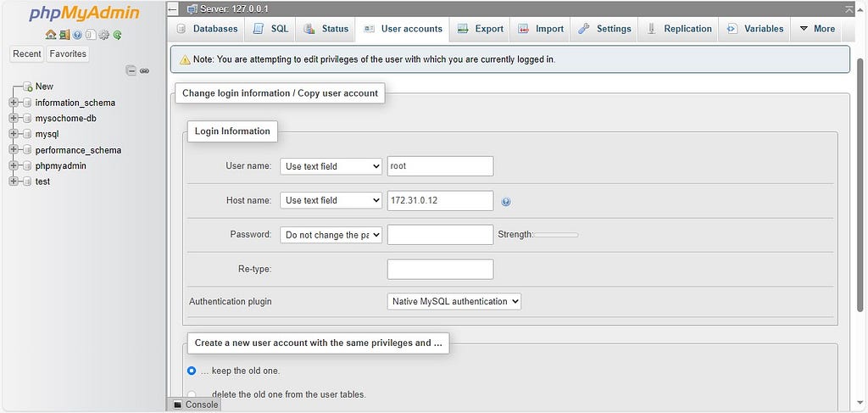Open the Settings tab
Image resolution: width=868 pixels, height=413 pixels.
coord(604,29)
